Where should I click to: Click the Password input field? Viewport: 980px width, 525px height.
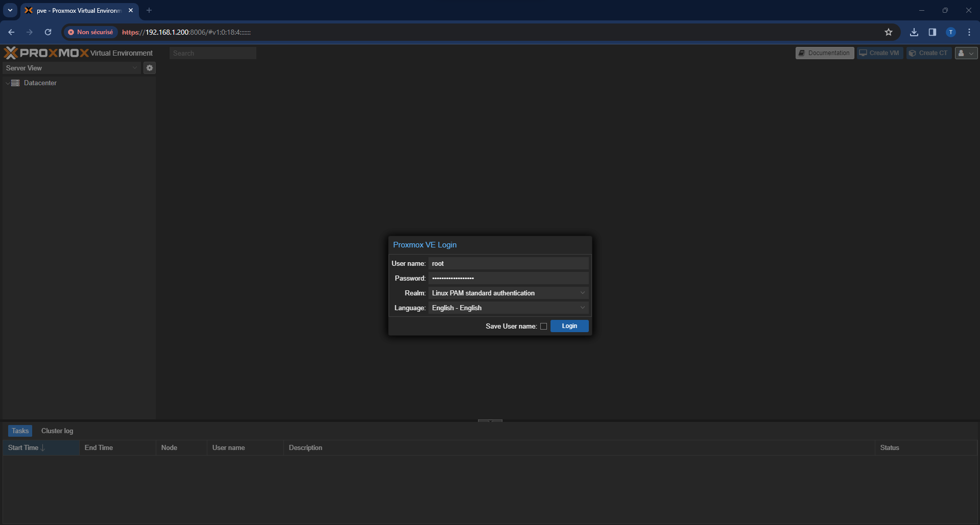[509, 278]
